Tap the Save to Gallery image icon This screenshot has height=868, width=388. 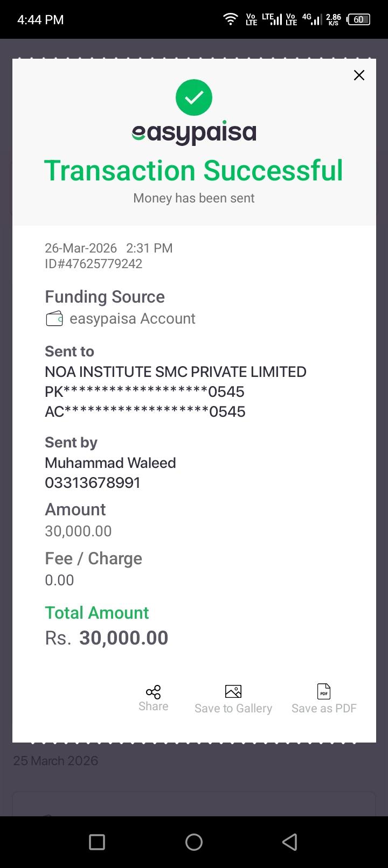point(233,691)
